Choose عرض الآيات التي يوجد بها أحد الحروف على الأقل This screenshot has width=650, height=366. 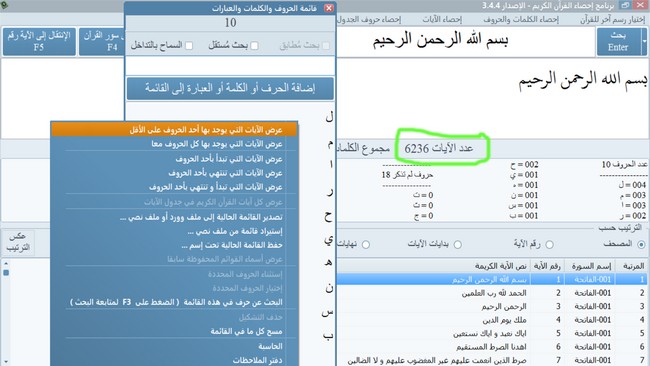(174, 130)
